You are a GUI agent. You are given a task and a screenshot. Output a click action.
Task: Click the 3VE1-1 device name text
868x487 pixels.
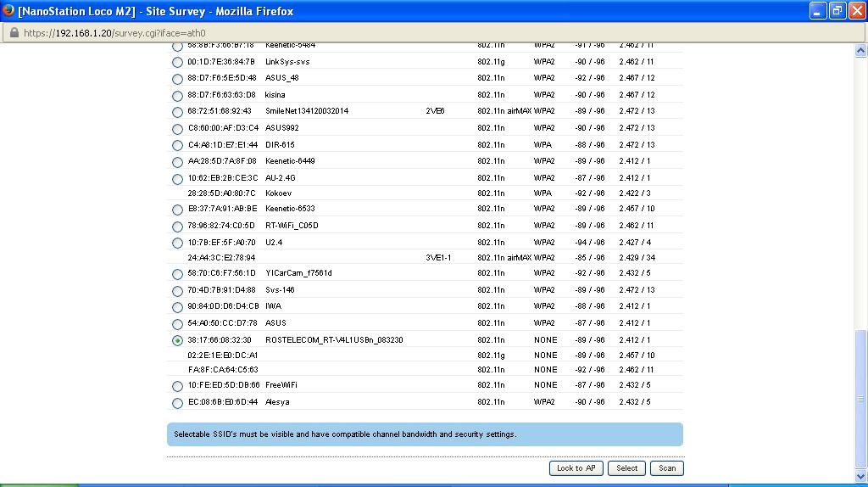click(438, 258)
